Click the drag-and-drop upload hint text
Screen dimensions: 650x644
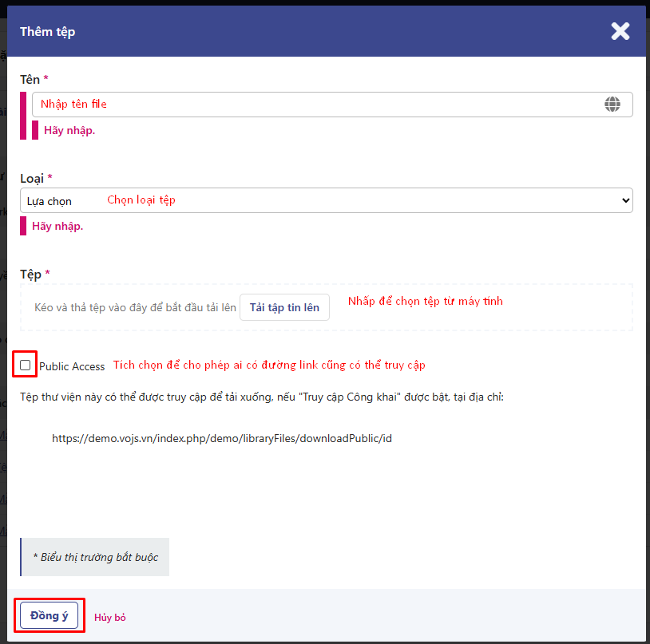[x=136, y=308]
